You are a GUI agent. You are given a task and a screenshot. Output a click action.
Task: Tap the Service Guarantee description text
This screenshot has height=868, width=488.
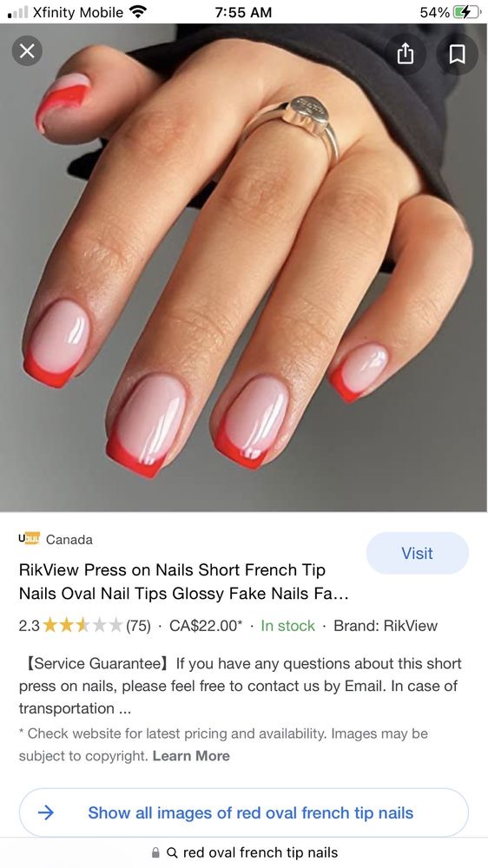pos(240,686)
